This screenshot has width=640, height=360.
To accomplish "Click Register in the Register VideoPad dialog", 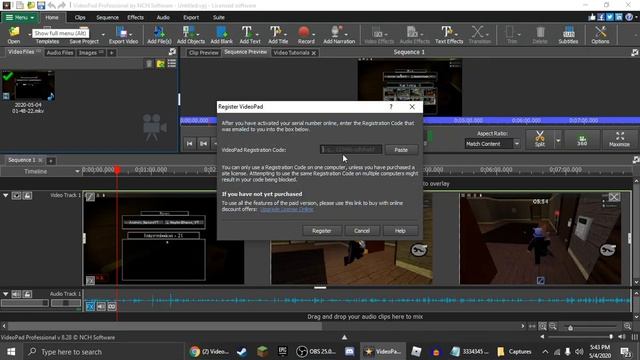I will [321, 231].
